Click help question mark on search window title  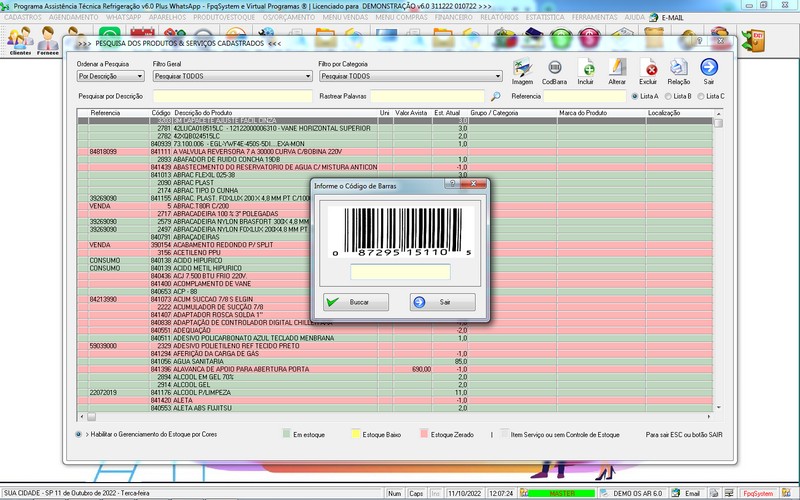tap(699, 41)
